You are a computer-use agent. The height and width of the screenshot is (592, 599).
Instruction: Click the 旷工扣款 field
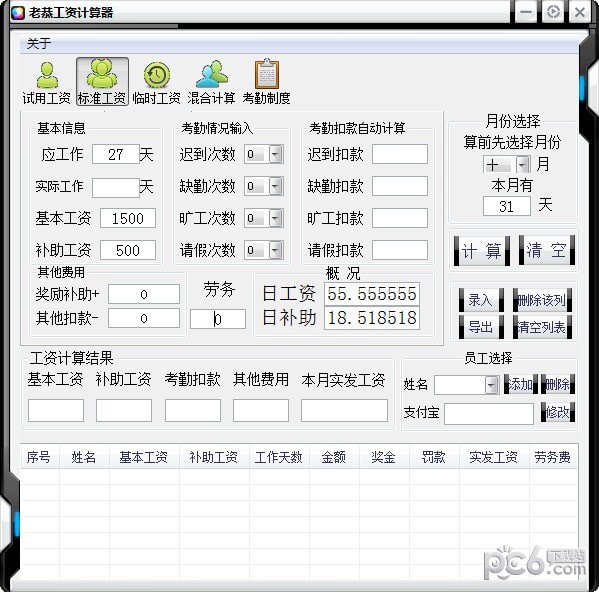click(x=400, y=218)
